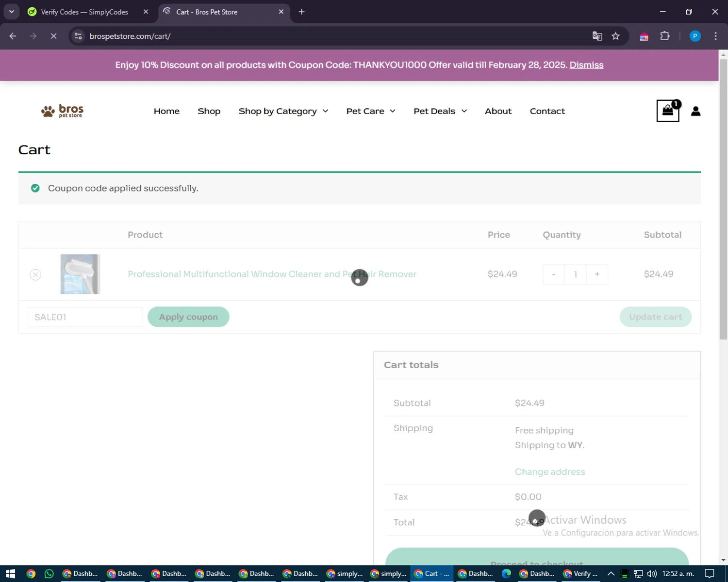Click the Bros pet store logo
This screenshot has height=582, width=728.
pyautogui.click(x=62, y=111)
